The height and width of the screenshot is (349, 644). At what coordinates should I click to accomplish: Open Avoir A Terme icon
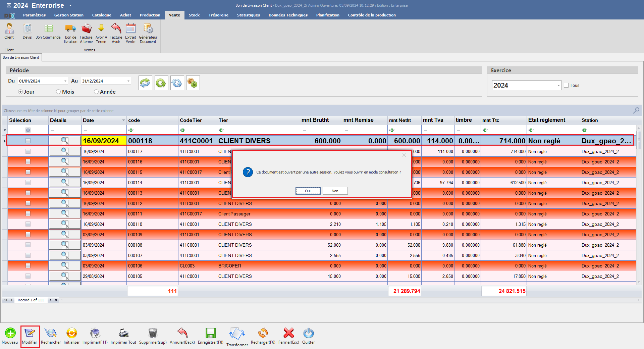(101, 29)
